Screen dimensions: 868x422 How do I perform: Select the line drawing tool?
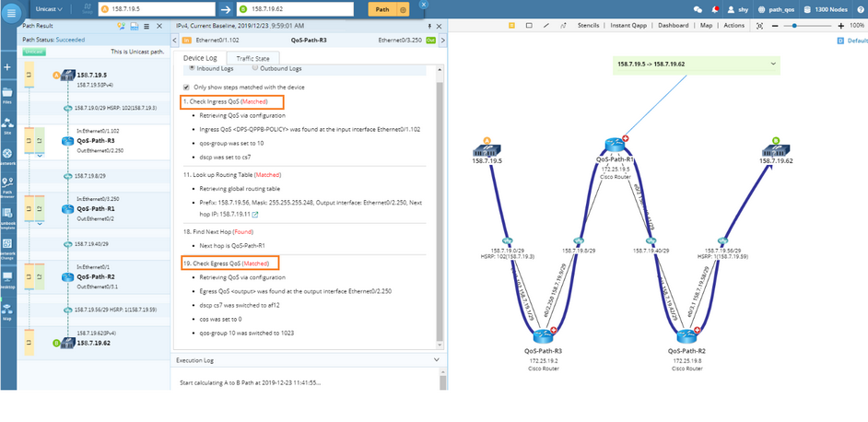coord(546,26)
